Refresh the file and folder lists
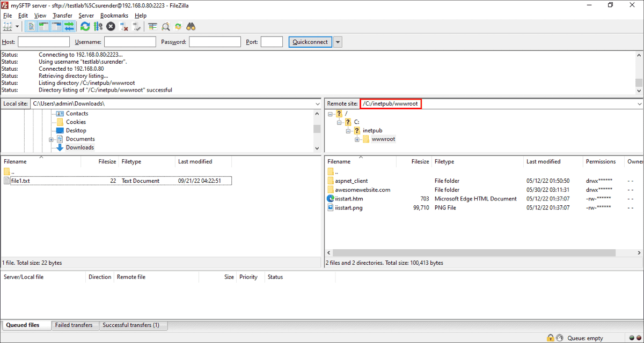 click(x=84, y=26)
